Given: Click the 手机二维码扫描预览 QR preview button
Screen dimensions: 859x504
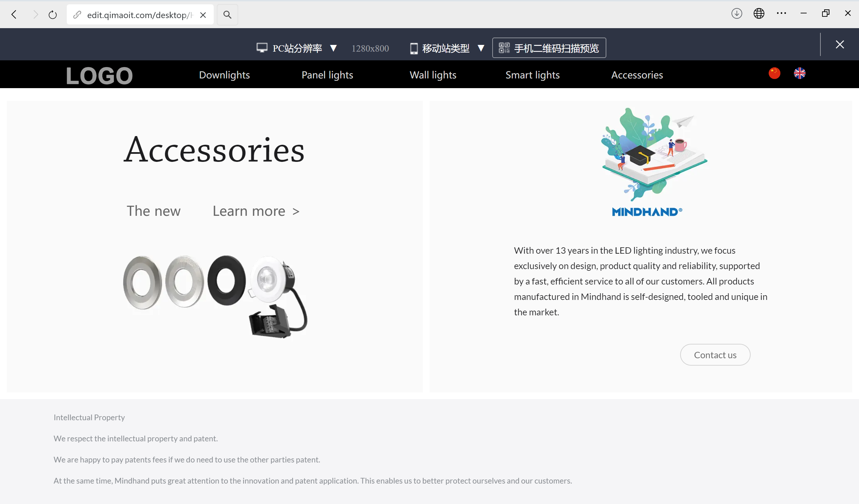Looking at the screenshot, I should coord(549,48).
